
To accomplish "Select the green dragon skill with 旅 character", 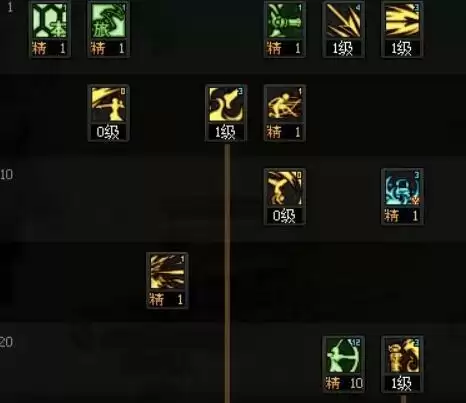I will tap(109, 21).
